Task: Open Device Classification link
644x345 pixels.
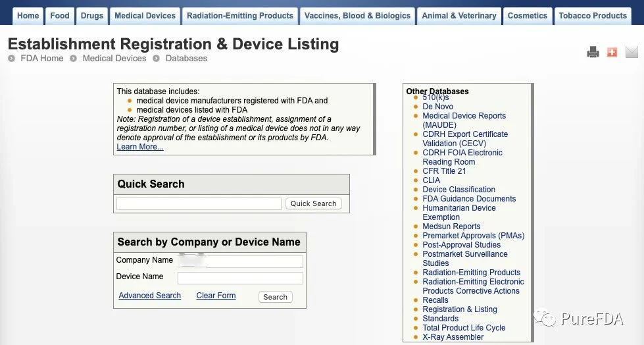Action: (458, 190)
